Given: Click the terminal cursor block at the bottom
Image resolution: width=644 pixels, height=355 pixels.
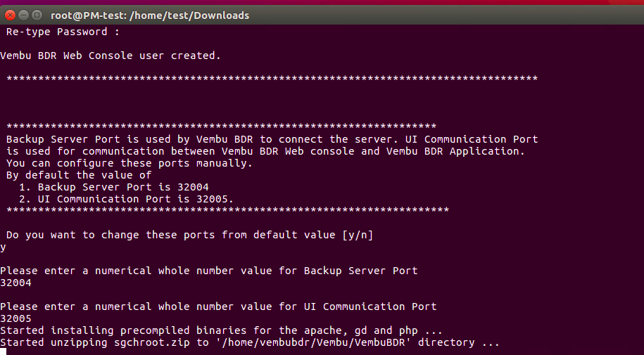Looking at the screenshot, I should click(x=3, y=351).
